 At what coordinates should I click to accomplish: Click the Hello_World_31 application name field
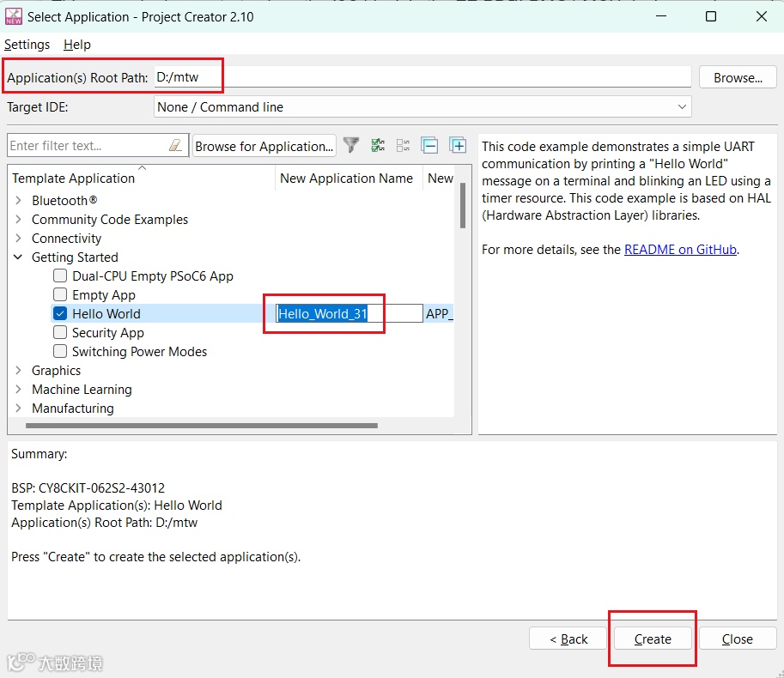click(349, 314)
